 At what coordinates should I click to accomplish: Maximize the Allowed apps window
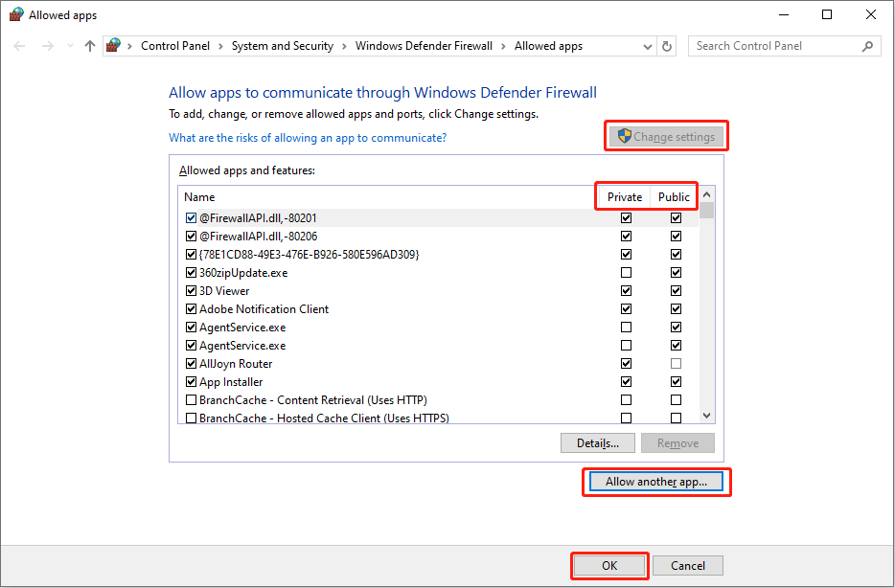point(827,14)
